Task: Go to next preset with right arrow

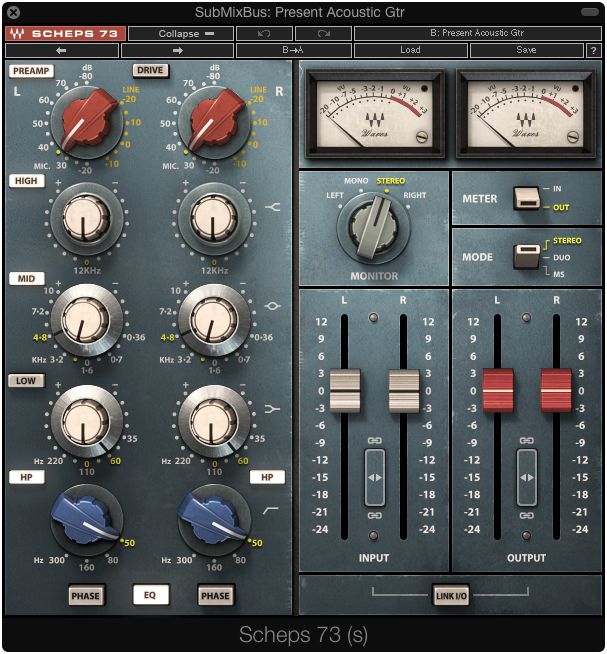Action: coord(178,50)
